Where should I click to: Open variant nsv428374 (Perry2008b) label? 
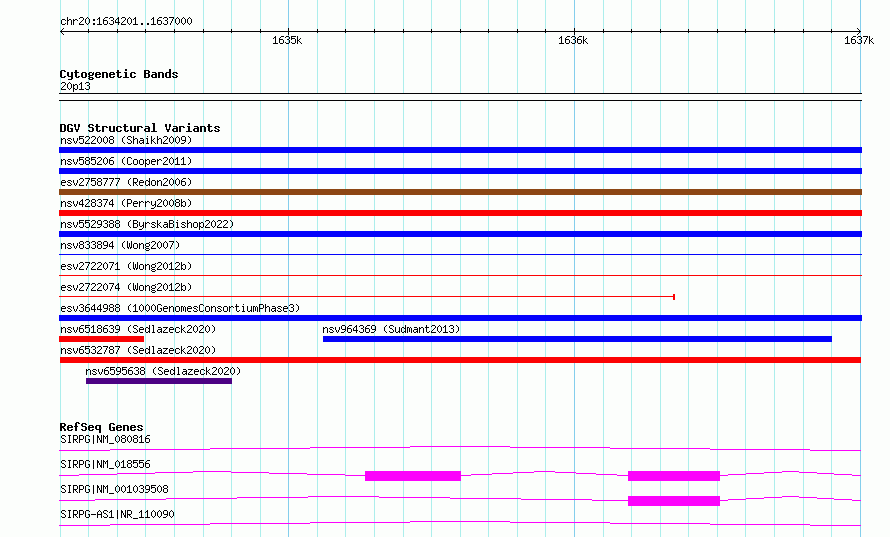(x=126, y=203)
